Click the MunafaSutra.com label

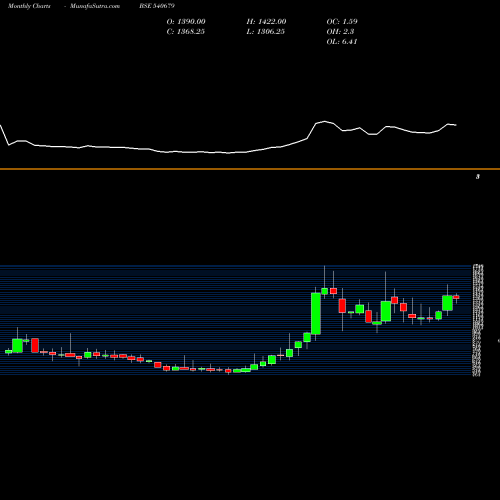point(95,6)
